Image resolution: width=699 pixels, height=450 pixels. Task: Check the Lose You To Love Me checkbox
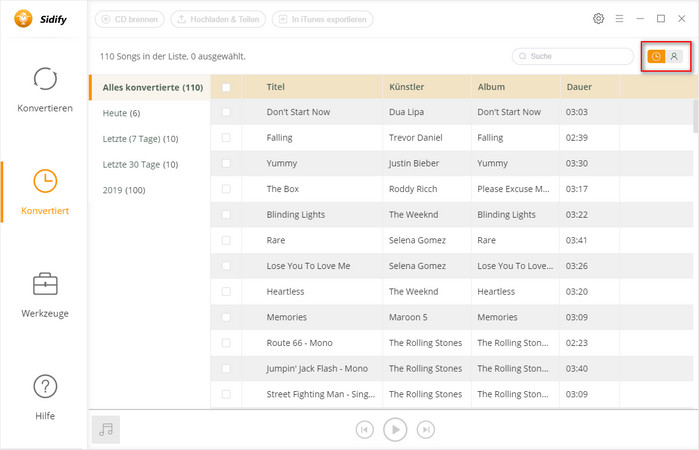226,266
